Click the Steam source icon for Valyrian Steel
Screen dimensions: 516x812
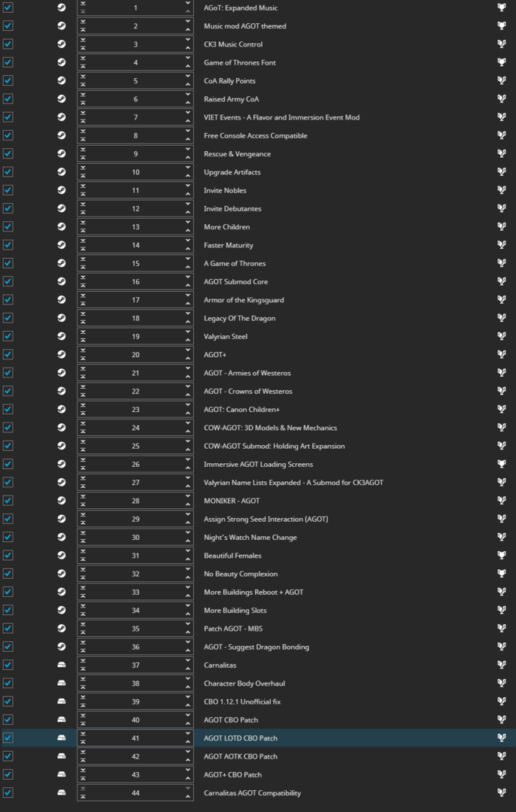tap(61, 336)
